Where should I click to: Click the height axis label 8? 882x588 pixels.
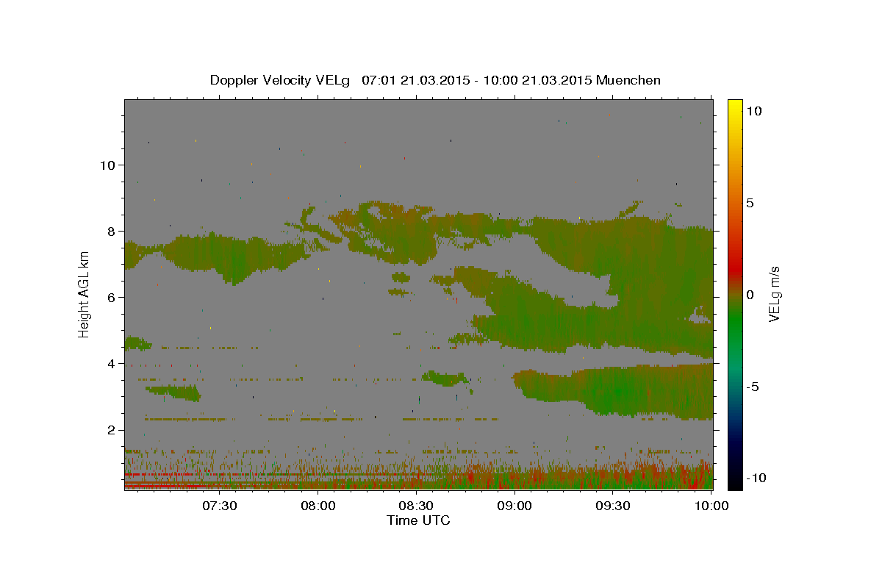(x=112, y=231)
